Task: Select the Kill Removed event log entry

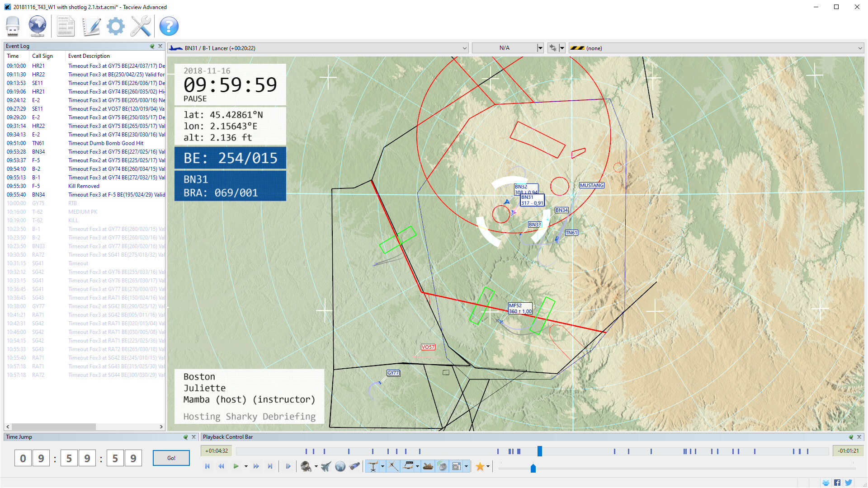Action: [84, 186]
